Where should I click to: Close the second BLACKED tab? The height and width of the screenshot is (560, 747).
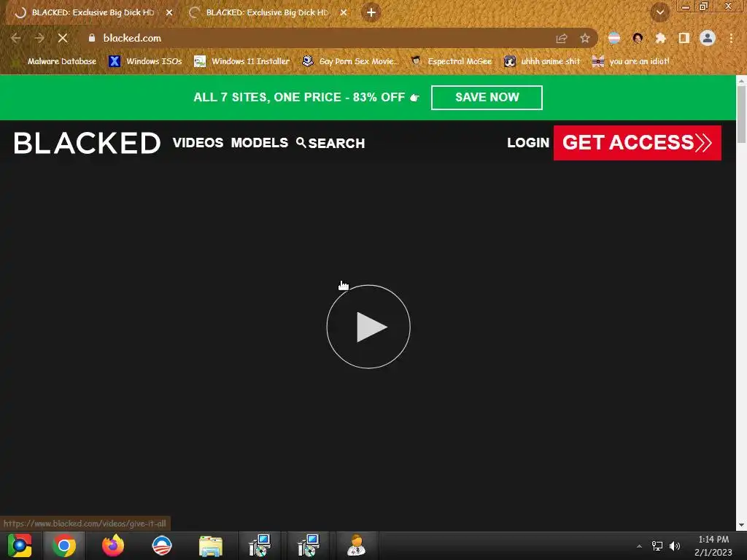pos(344,12)
